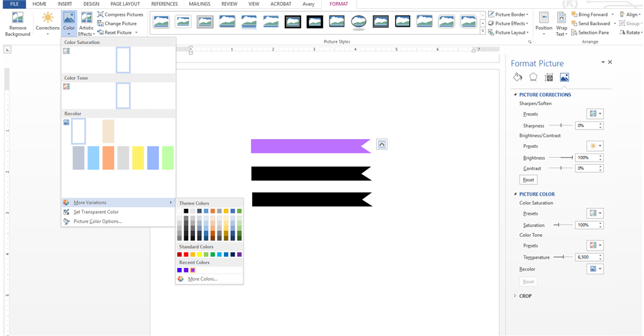
Task: Select the purple banner picture
Action: [311, 146]
